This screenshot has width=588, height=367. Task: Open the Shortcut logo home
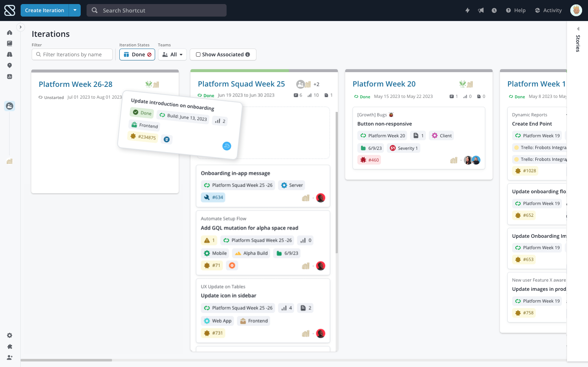pyautogui.click(x=10, y=10)
